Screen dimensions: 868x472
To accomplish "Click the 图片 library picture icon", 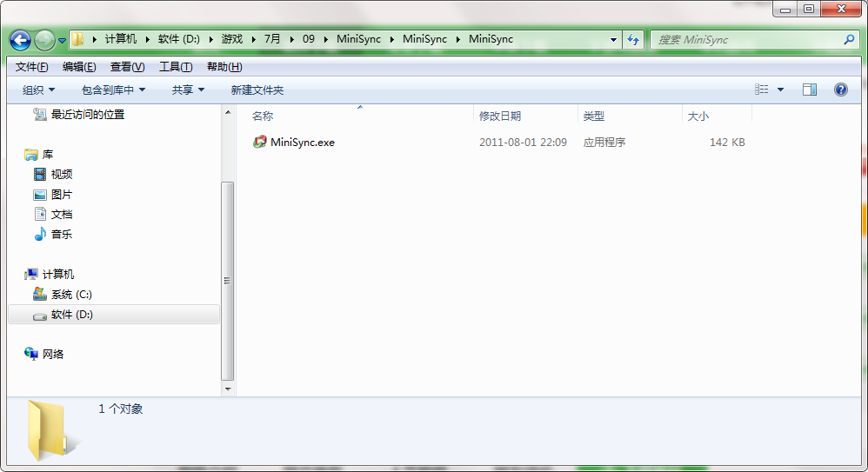I will click(40, 195).
